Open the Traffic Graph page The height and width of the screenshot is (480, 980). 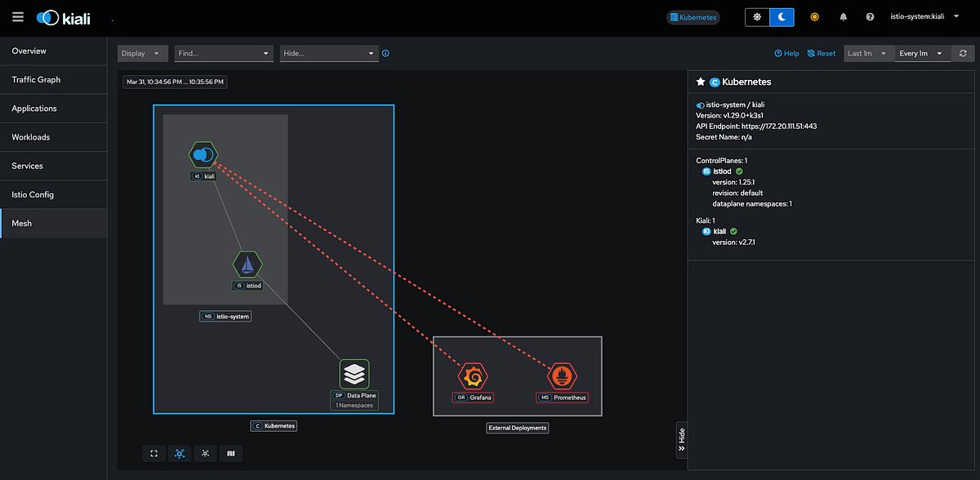(53, 80)
